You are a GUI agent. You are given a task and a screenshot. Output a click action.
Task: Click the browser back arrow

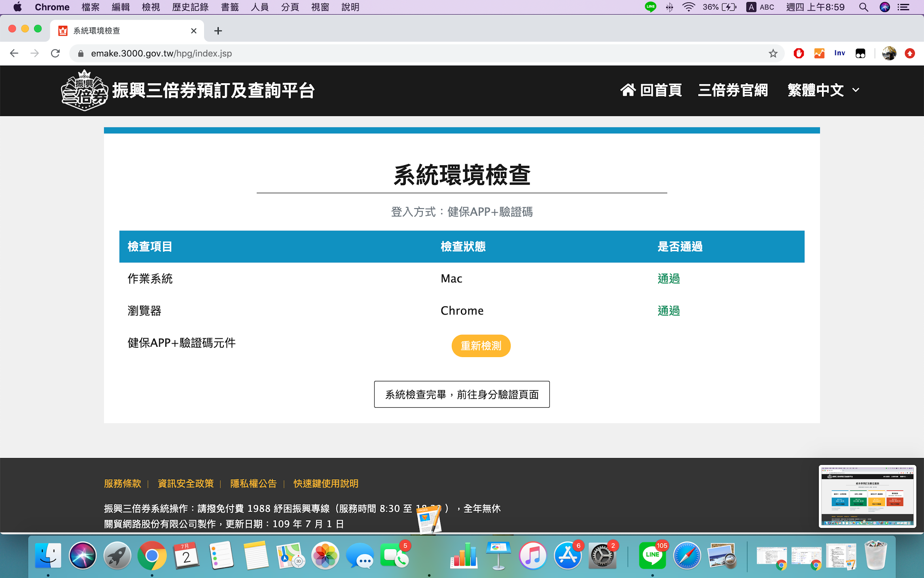click(14, 53)
